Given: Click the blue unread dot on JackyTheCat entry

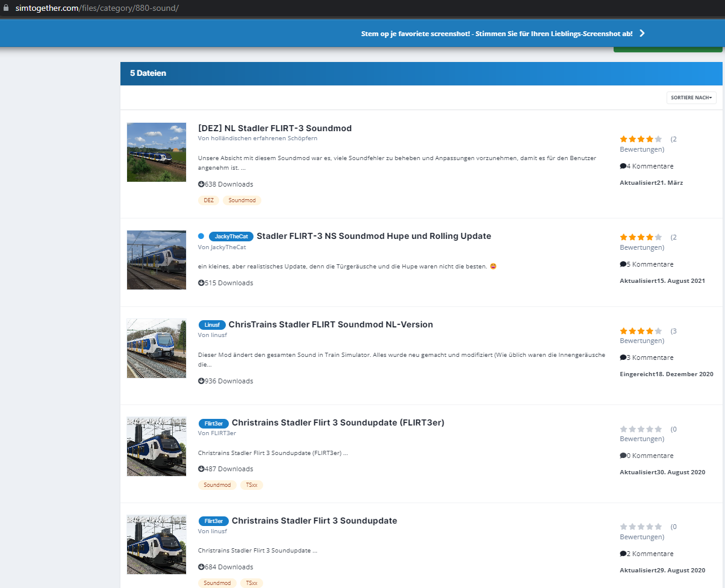Looking at the screenshot, I should (x=201, y=236).
